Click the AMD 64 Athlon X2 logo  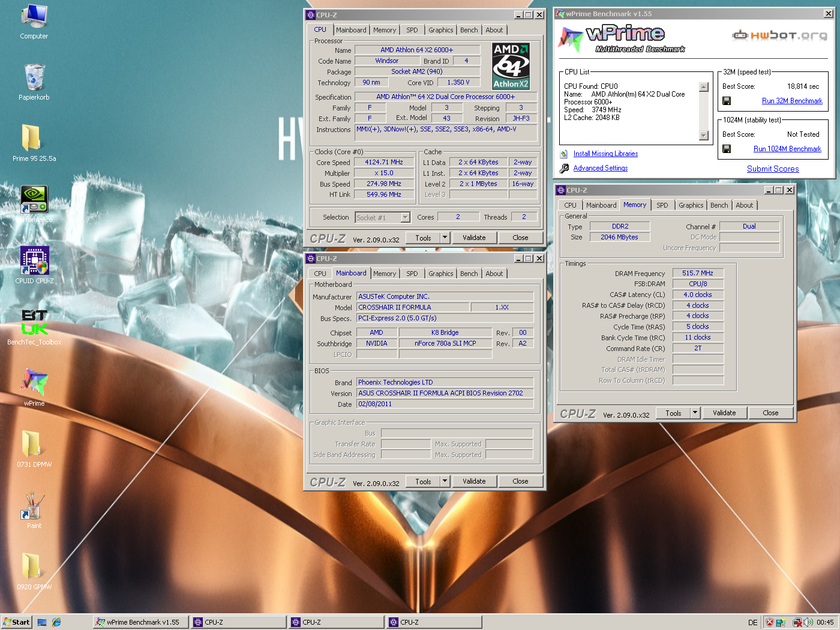pos(511,66)
